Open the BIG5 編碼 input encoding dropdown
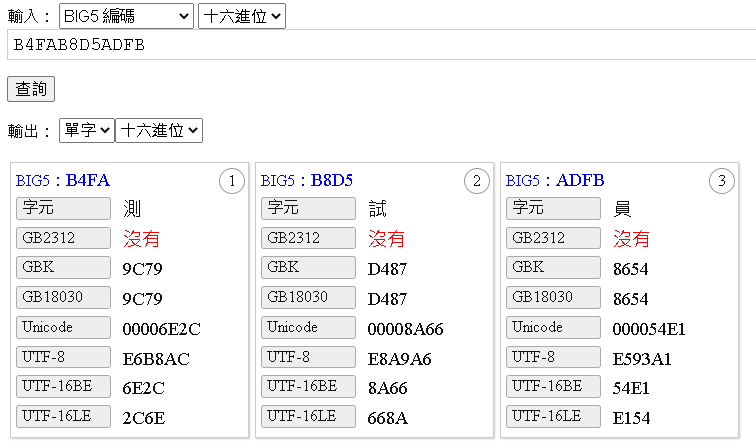The height and width of the screenshot is (448, 756). [x=126, y=16]
